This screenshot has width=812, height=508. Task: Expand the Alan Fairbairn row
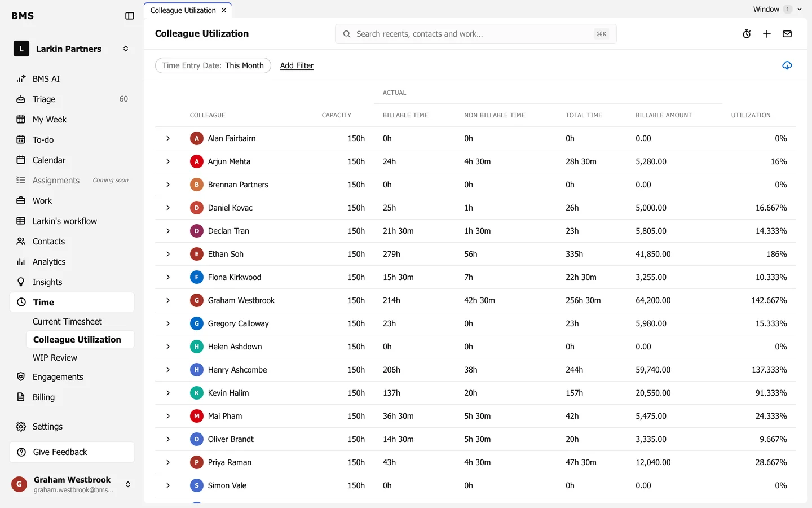pyautogui.click(x=168, y=138)
